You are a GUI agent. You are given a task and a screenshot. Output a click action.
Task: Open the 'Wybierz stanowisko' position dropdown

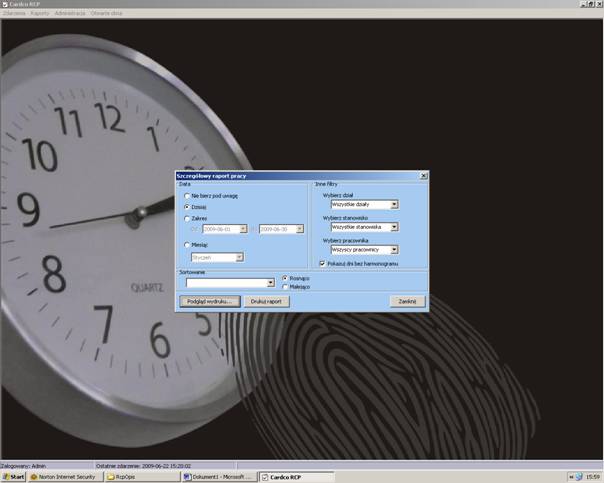[x=394, y=227]
